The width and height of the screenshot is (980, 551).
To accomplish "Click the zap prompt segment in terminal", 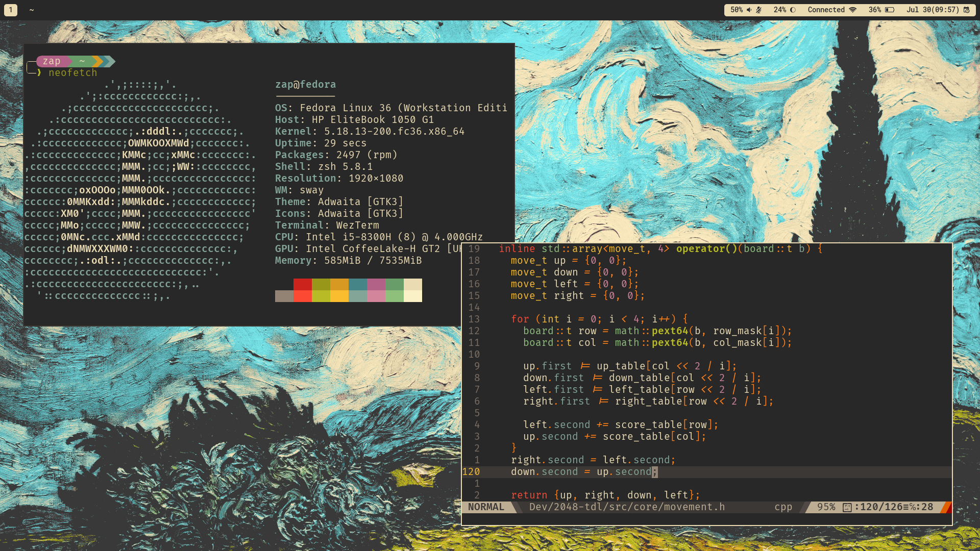I will click(x=52, y=61).
